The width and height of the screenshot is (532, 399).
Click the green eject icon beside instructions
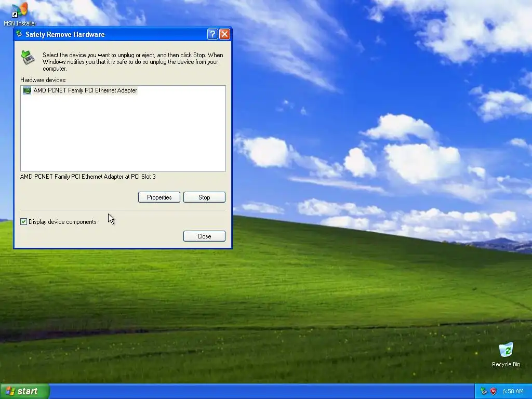pos(28,57)
